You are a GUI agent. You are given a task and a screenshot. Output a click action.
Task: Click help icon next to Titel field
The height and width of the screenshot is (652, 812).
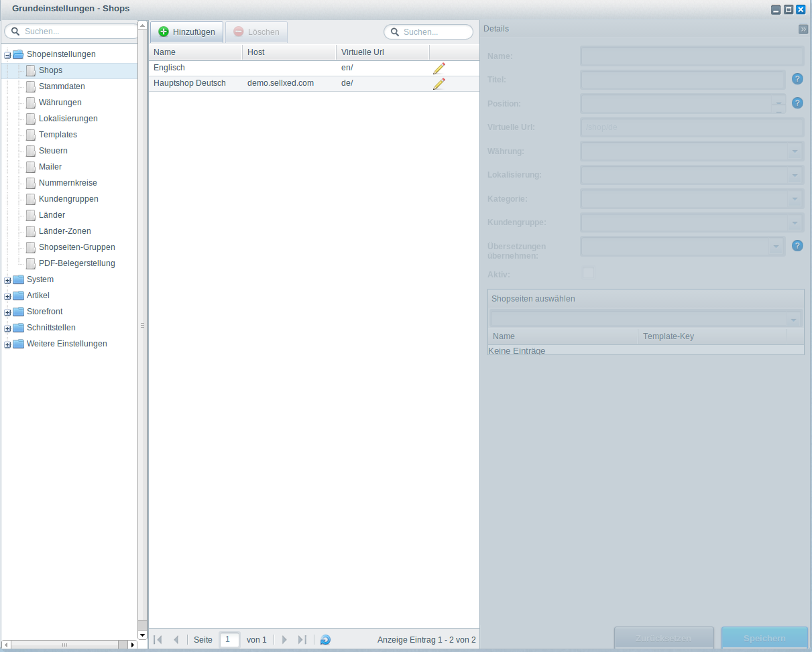point(797,79)
